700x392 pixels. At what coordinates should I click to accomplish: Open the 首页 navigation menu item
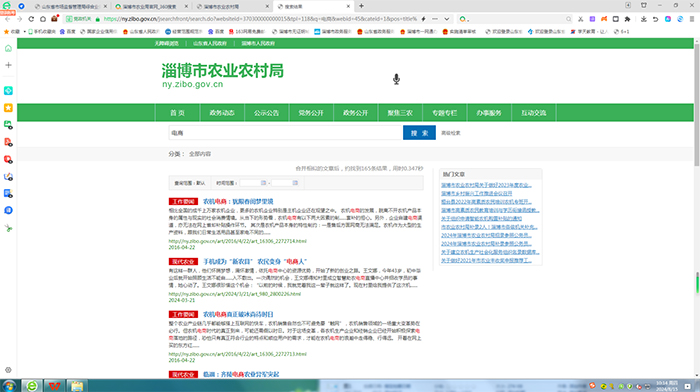(177, 113)
